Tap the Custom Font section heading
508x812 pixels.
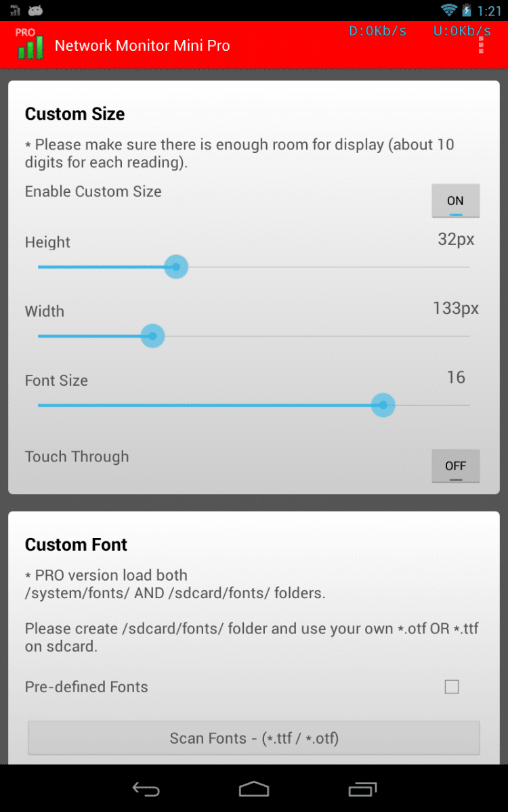[x=76, y=545]
